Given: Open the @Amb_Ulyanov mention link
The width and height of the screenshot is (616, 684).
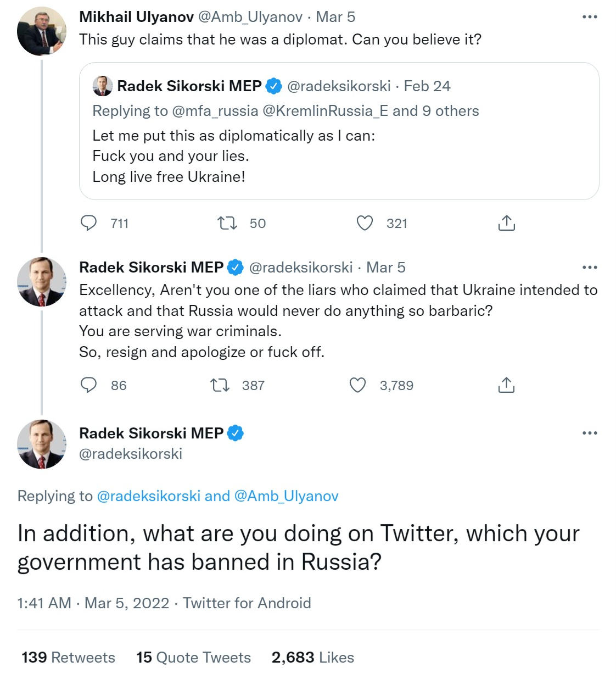Looking at the screenshot, I should (286, 496).
